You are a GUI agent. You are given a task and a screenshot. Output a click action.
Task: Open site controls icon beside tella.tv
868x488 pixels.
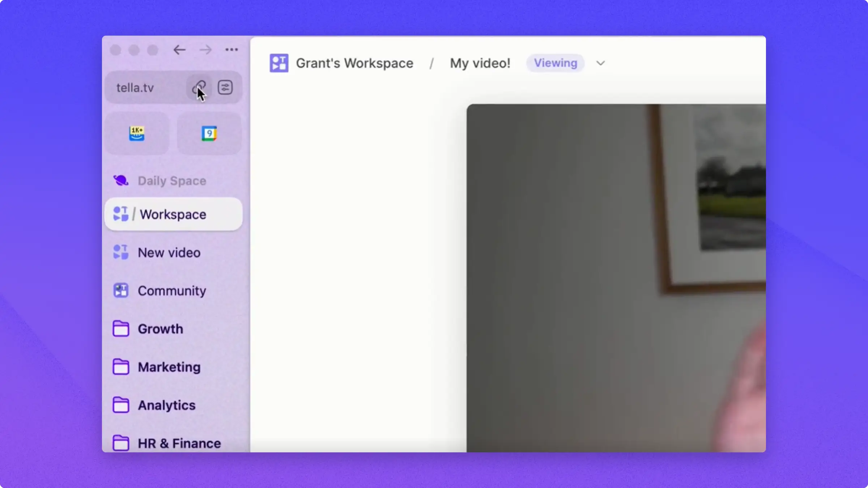(x=225, y=87)
